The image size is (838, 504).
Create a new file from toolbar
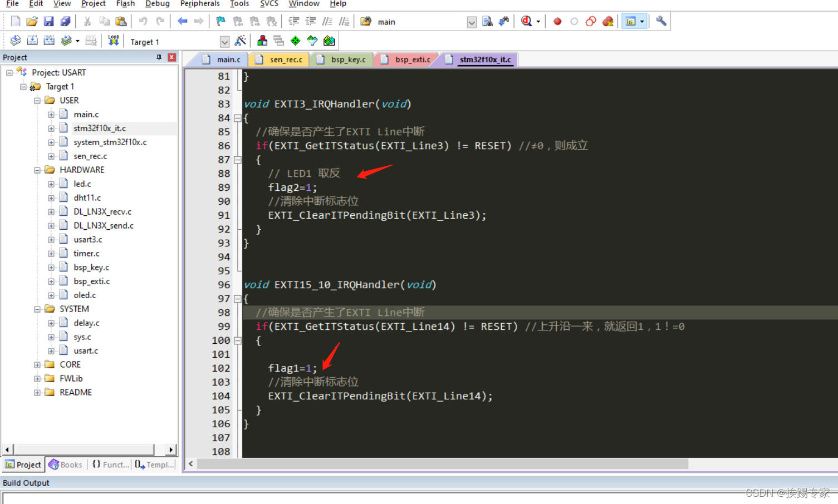pos(16,22)
